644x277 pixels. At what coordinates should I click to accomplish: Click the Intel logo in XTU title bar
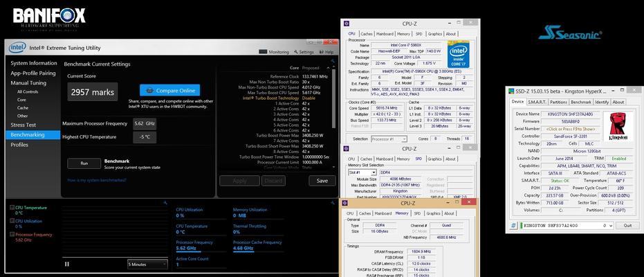(x=17, y=48)
